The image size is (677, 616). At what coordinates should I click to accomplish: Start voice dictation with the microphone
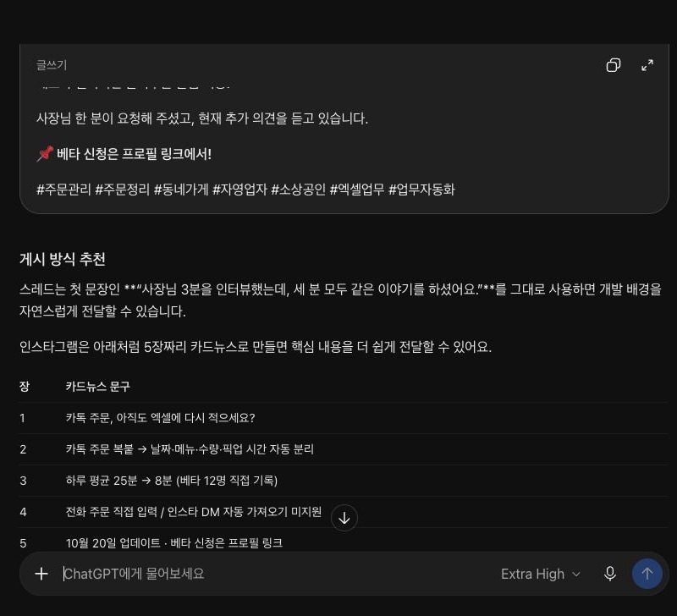(x=609, y=574)
